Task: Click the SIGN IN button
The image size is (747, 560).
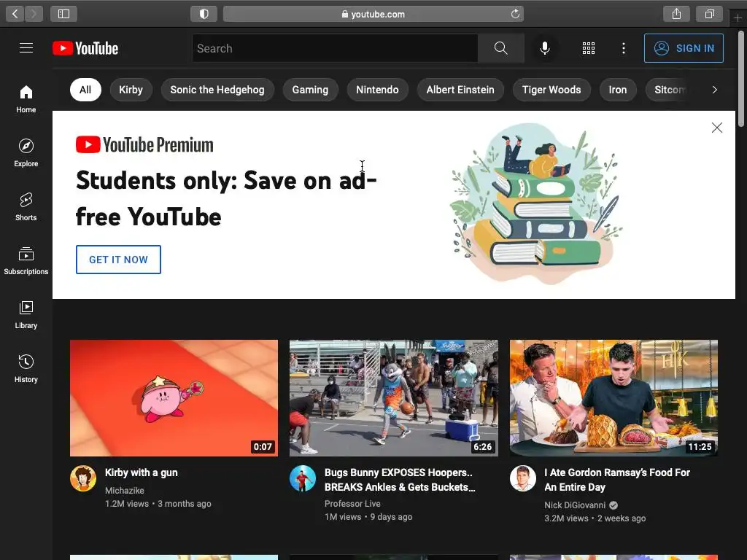Action: 684,48
